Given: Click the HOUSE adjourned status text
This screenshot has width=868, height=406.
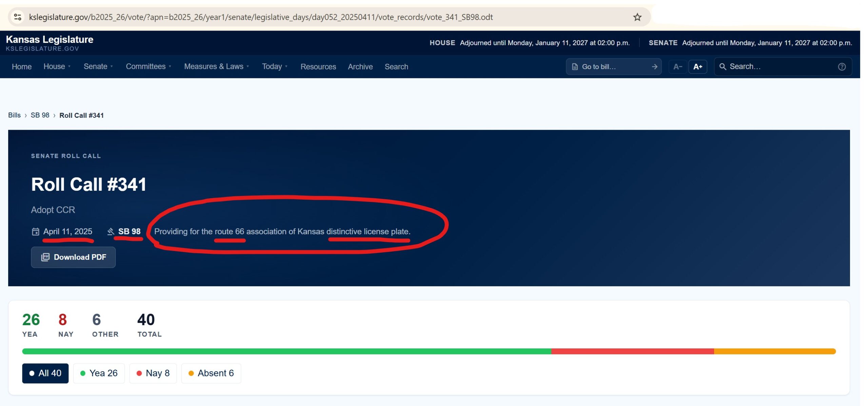Looking at the screenshot, I should coord(530,43).
